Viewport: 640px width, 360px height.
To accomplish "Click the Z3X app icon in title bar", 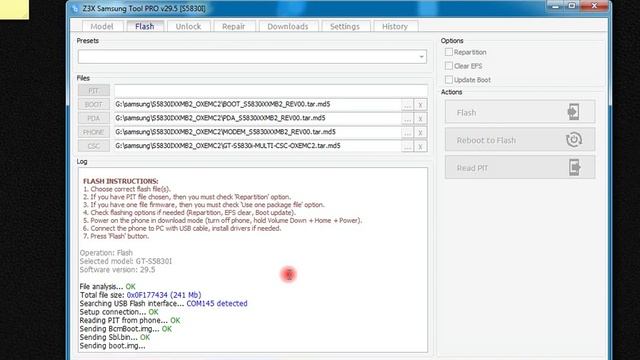I will point(75,8).
